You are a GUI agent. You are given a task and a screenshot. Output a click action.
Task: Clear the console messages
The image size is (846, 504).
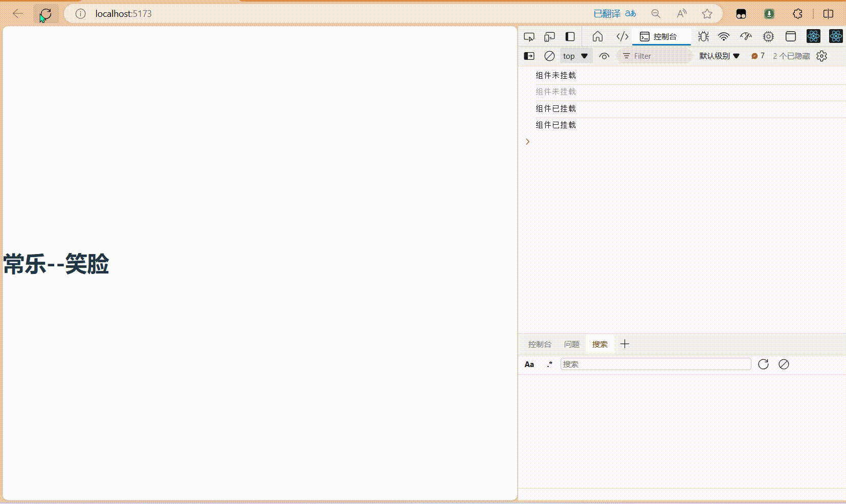[x=549, y=56]
